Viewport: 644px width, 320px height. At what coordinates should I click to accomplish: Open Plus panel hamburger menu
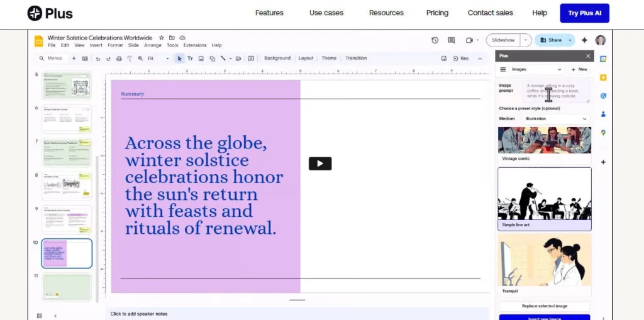(503, 69)
